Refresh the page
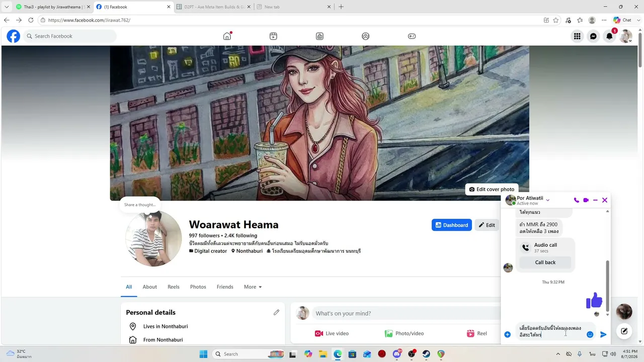Viewport: 644px width, 362px height. click(x=31, y=20)
